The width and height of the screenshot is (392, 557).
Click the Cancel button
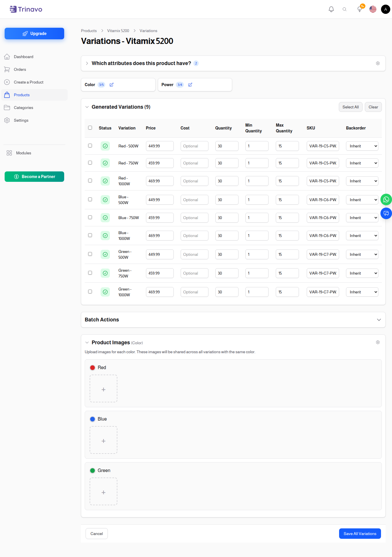[x=97, y=534]
